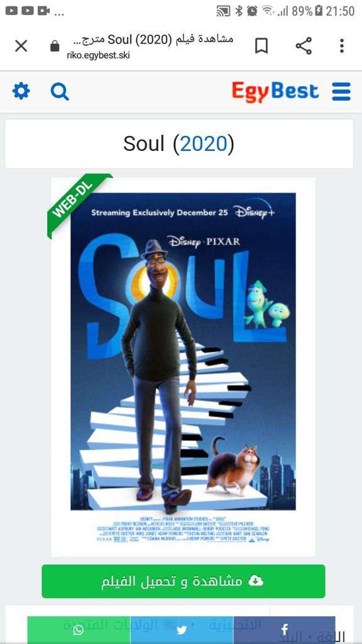Tap the cast icon in status bar
Image resolution: width=362 pixels, height=644 pixels.
tap(223, 11)
